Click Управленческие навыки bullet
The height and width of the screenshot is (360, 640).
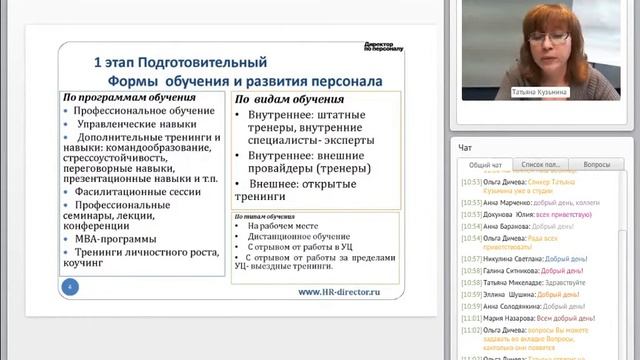[131, 124]
